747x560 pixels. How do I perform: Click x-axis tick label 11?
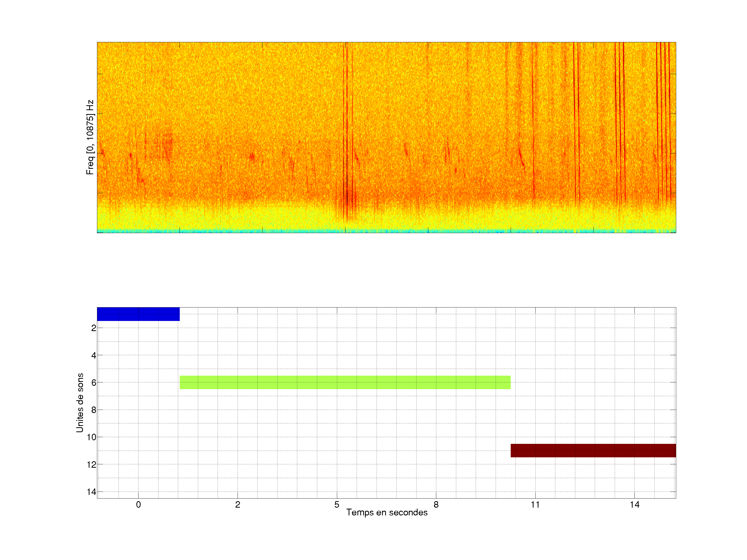pos(535,505)
